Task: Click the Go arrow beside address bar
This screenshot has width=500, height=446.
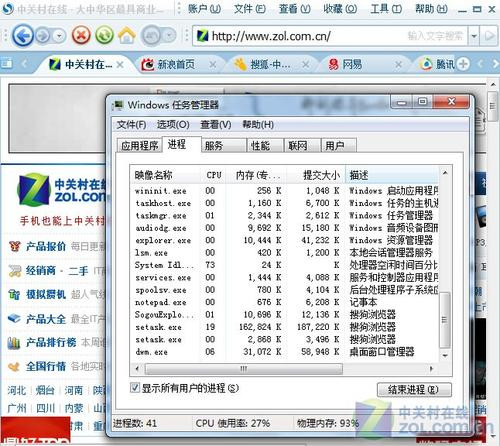Action: (489, 36)
